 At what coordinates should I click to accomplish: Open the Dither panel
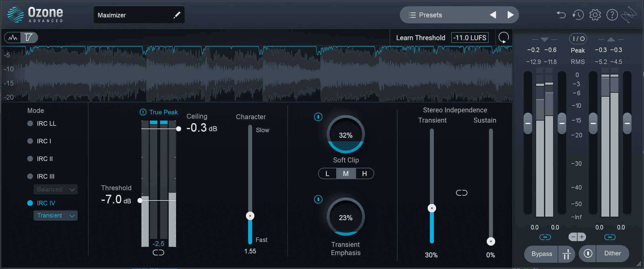point(613,253)
